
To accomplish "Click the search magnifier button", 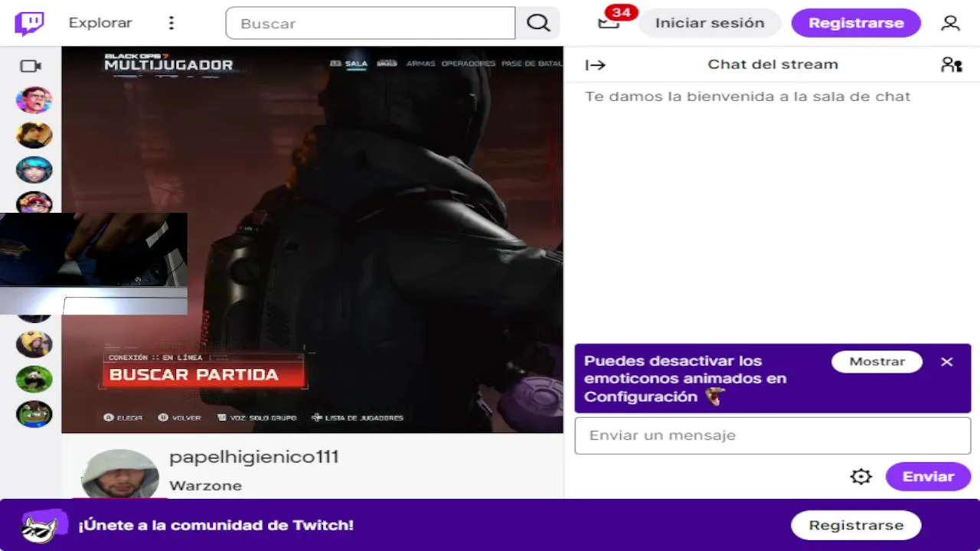I will pos(538,23).
